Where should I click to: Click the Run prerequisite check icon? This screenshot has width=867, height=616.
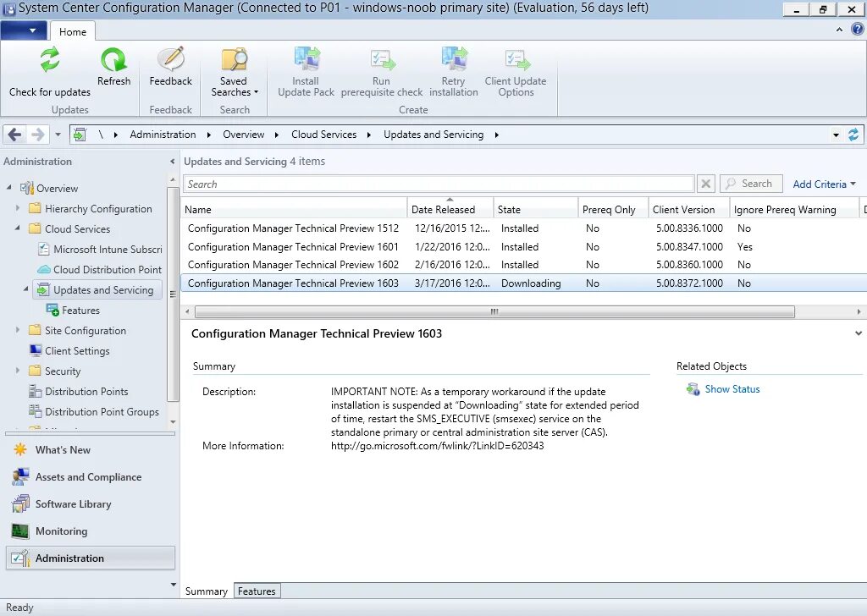(x=382, y=60)
